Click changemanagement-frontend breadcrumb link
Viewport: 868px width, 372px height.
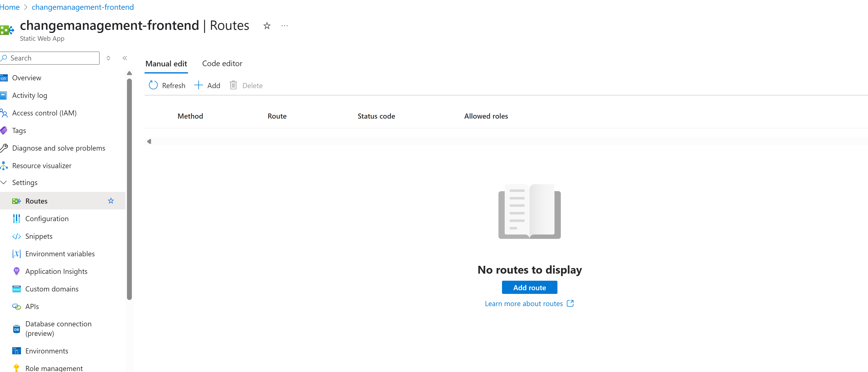(x=83, y=7)
